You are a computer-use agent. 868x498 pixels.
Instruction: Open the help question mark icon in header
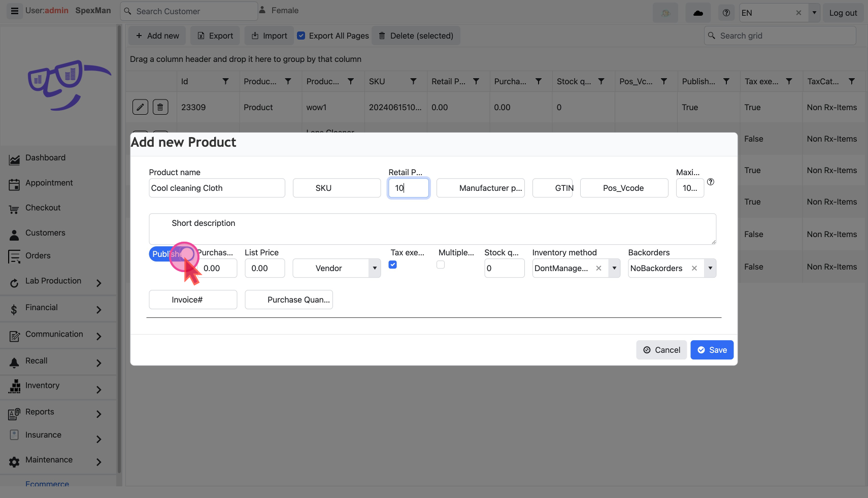tap(726, 13)
